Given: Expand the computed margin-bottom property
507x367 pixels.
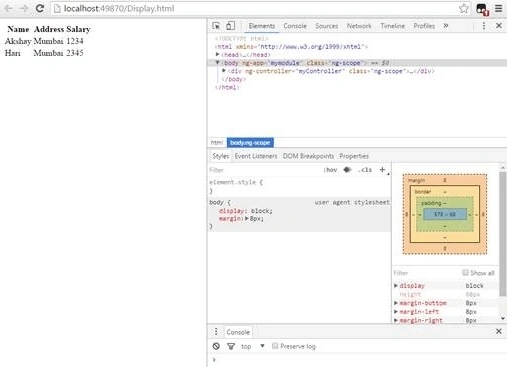Looking at the screenshot, I should [396, 303].
